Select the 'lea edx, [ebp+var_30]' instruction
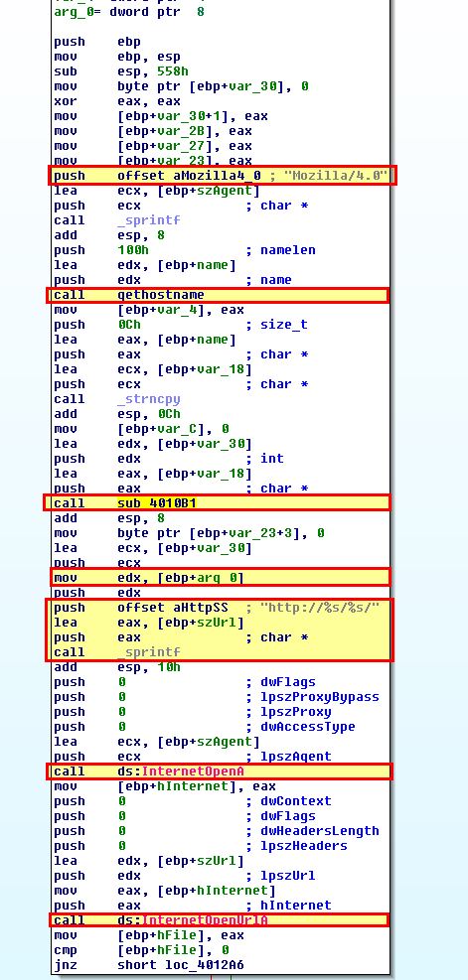Viewport: 468px width, 980px height. click(x=153, y=444)
